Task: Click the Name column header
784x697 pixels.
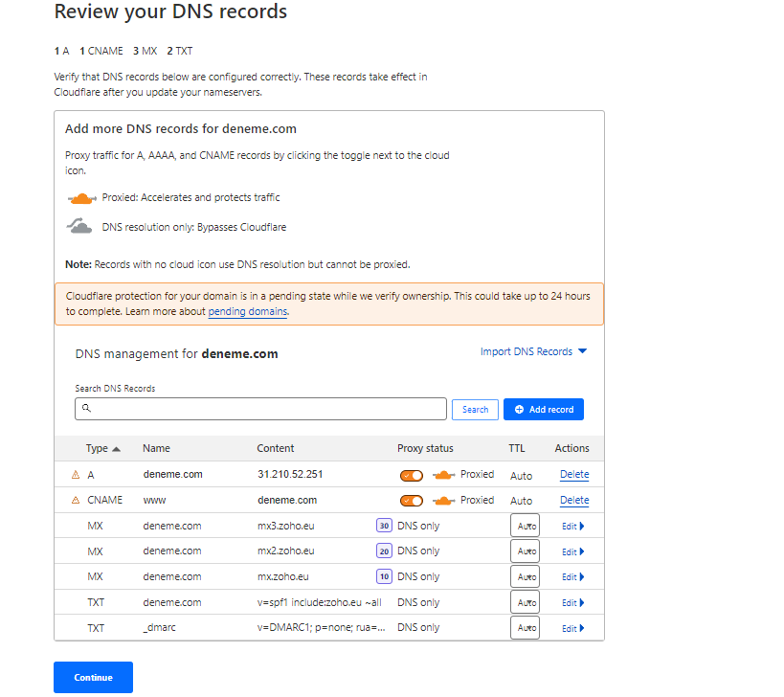Action: 156,448
